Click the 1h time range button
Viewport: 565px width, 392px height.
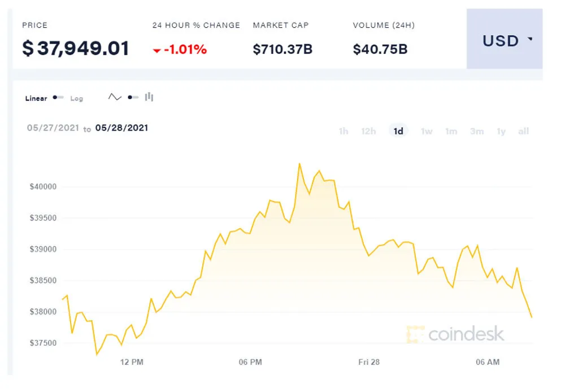coord(343,130)
